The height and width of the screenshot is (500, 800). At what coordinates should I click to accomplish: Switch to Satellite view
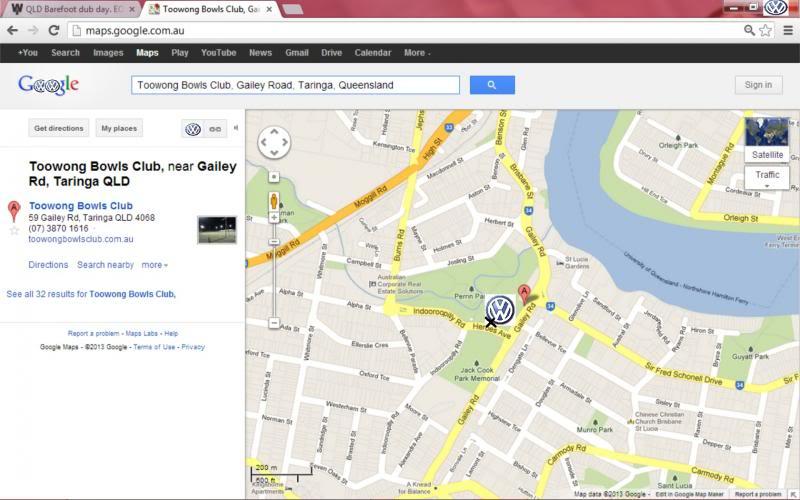(x=767, y=155)
